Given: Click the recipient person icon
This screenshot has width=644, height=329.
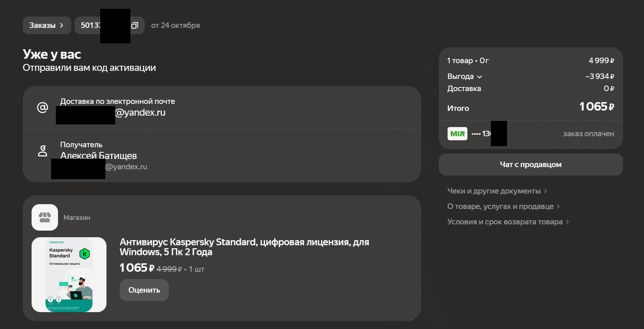Looking at the screenshot, I should pyautogui.click(x=43, y=151).
